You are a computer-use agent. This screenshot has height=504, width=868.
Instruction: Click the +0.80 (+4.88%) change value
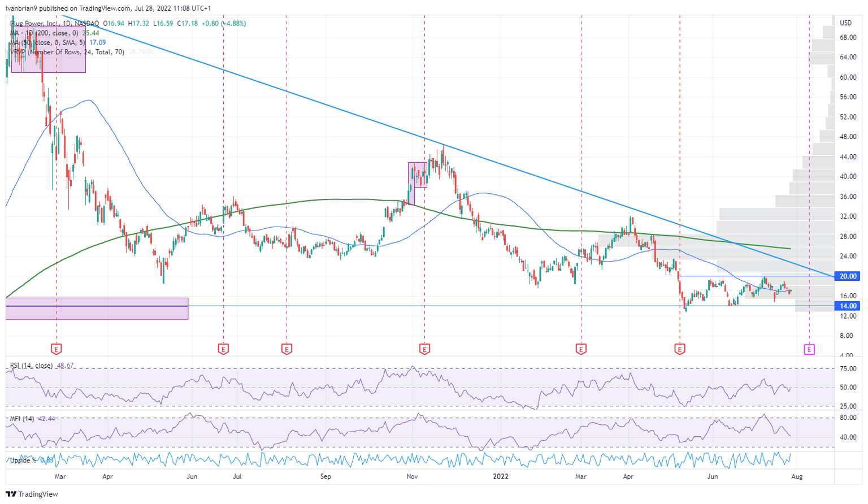(x=224, y=24)
